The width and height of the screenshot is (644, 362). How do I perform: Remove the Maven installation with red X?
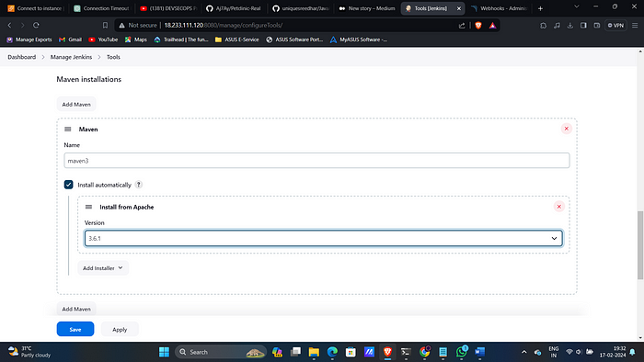point(567,129)
